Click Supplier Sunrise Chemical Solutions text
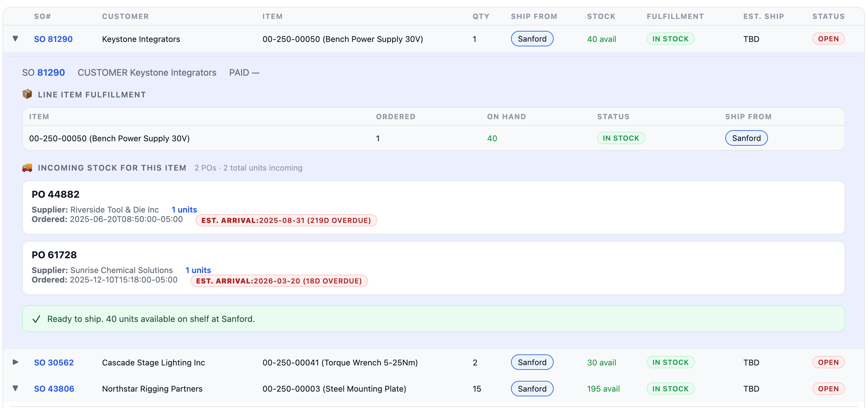This screenshot has height=408, width=868. [x=102, y=270]
